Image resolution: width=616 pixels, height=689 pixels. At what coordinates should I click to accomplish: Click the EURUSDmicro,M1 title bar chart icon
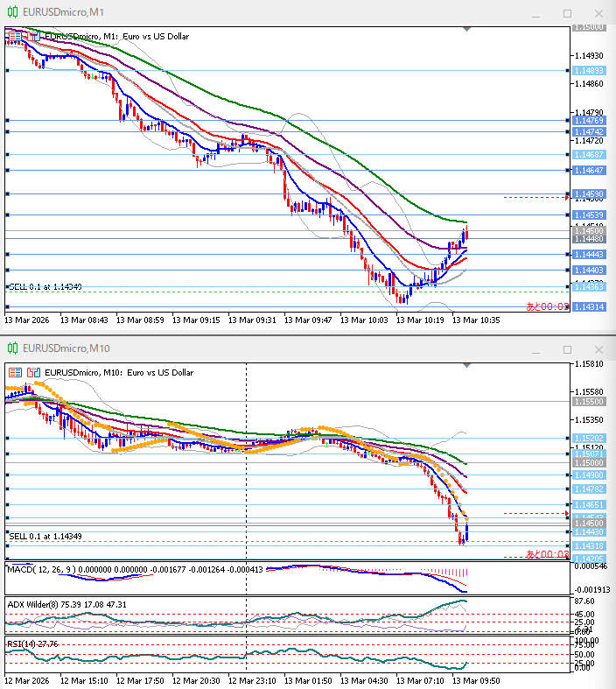(x=11, y=13)
